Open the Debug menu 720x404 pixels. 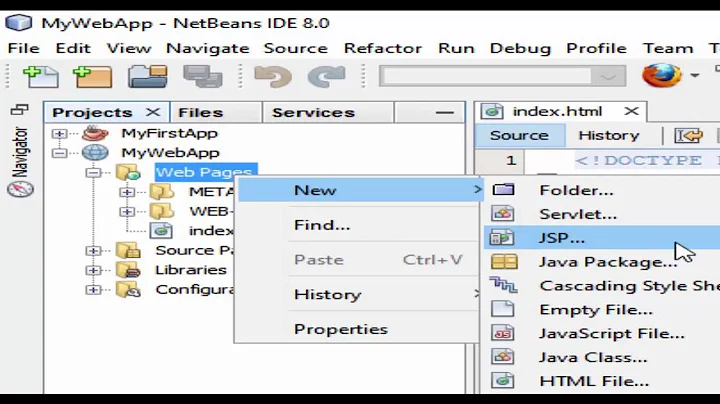[x=520, y=48]
